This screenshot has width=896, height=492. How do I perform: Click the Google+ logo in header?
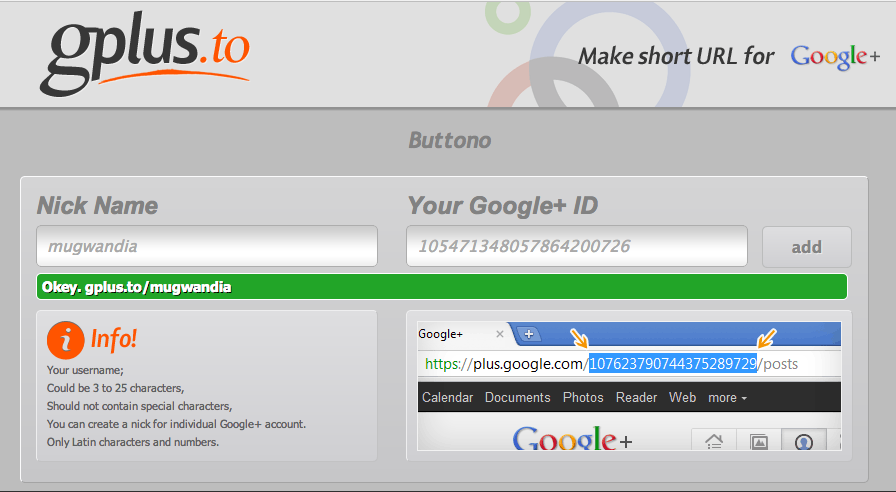point(835,57)
